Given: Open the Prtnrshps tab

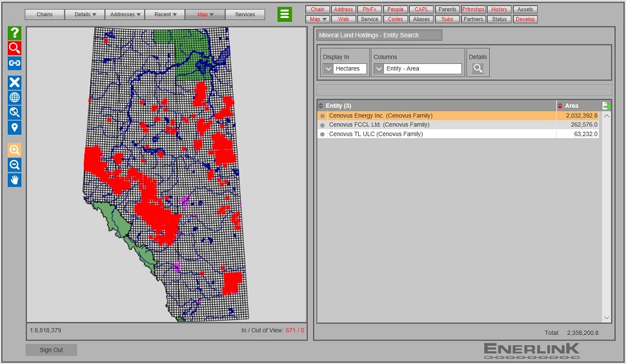Looking at the screenshot, I should point(473,9).
